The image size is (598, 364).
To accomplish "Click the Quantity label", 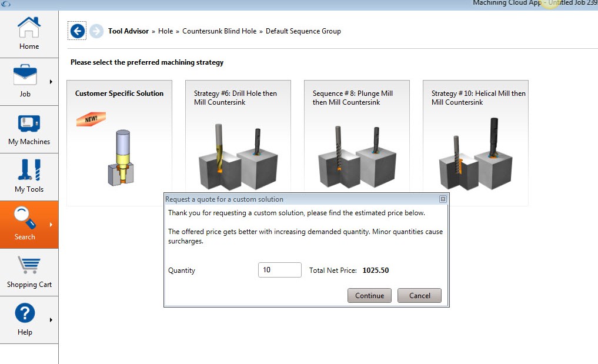I will (x=182, y=271).
